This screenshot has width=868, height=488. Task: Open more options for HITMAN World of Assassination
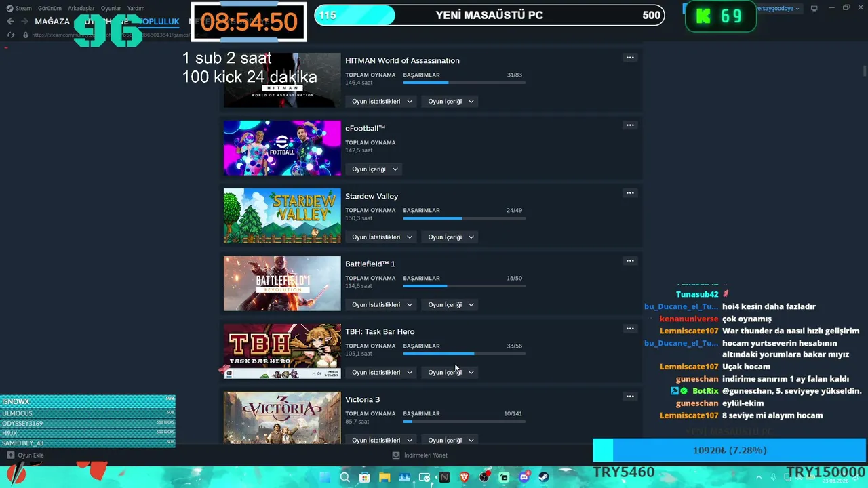[x=630, y=58]
